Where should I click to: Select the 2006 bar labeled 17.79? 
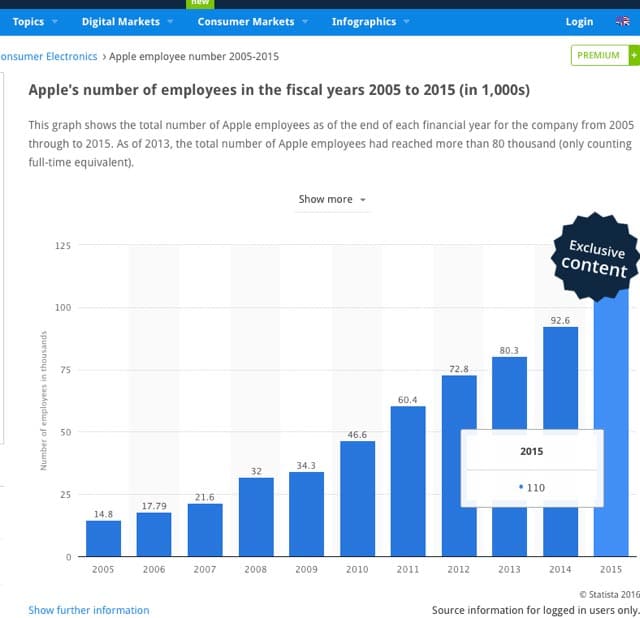[154, 534]
